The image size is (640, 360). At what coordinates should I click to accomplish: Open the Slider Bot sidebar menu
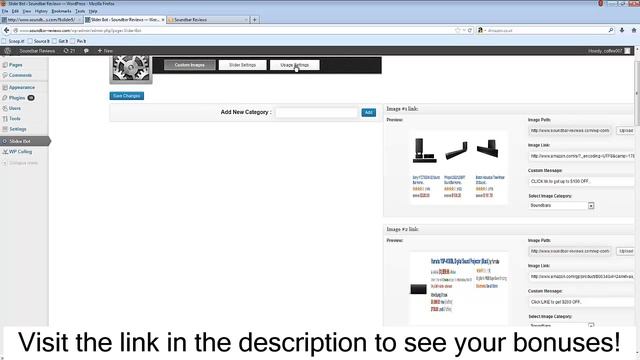tap(24, 141)
